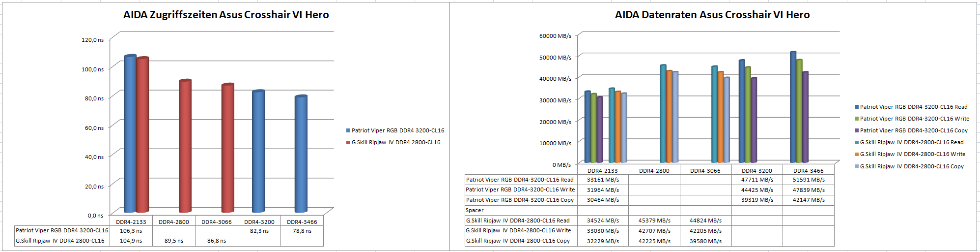This screenshot has height=252, width=980.
Task: Click the tallest blue DDR4-3466 Read bar in Datenraten chart
Action: pyautogui.click(x=793, y=107)
